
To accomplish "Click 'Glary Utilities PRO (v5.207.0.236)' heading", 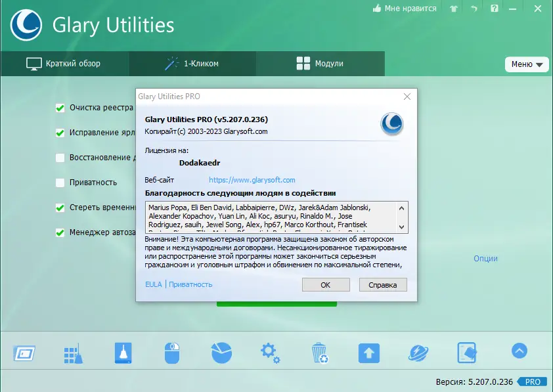I will tap(206, 120).
